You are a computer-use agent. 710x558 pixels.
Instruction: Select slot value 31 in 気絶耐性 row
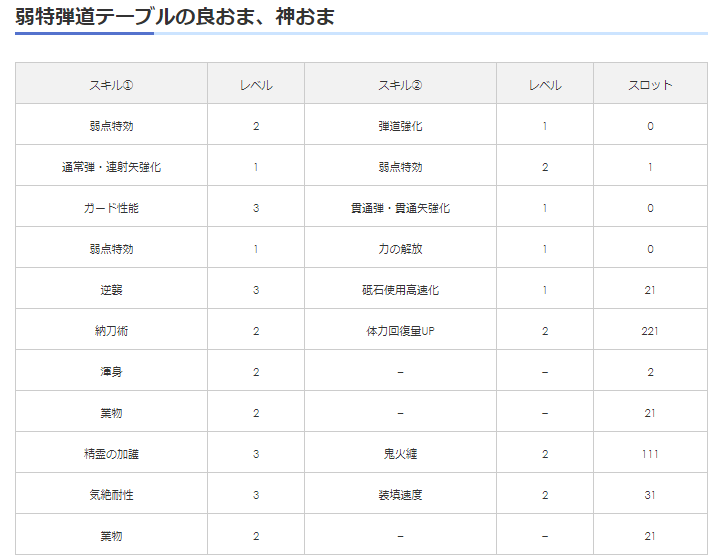pyautogui.click(x=650, y=495)
